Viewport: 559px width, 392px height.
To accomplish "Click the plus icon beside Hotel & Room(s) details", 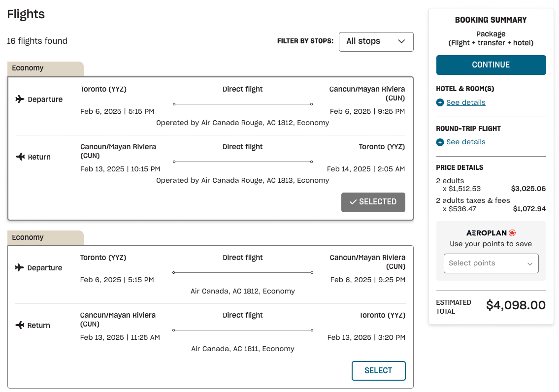I will [440, 102].
